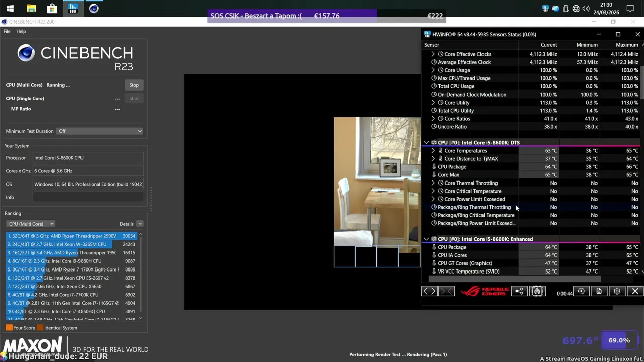This screenshot has height=362, width=644.
Task: Collapse the i5-8600K Enhanced sensor group
Action: pyautogui.click(x=426, y=239)
